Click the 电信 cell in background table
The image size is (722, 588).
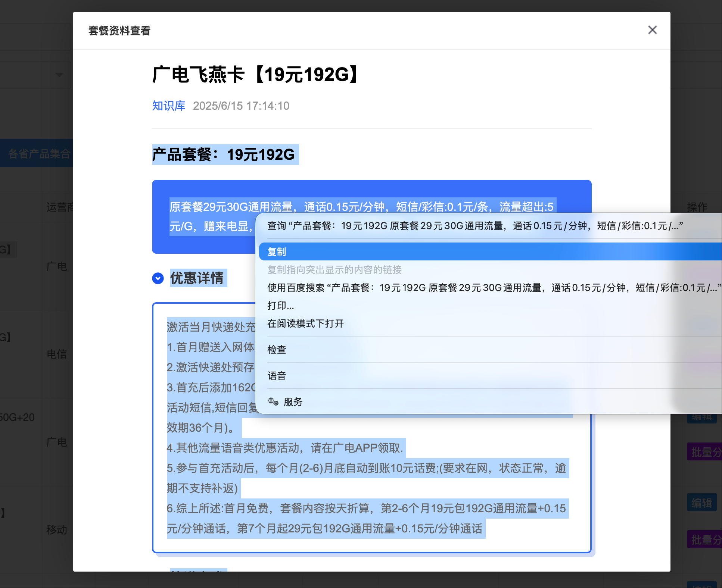(x=57, y=354)
